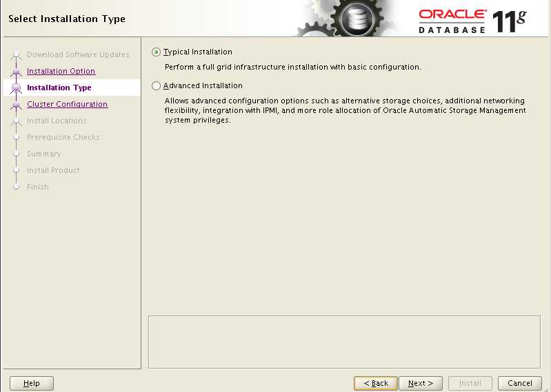Click the Install Locations step marker
Viewport: 551px width, 392px height.
16,121
